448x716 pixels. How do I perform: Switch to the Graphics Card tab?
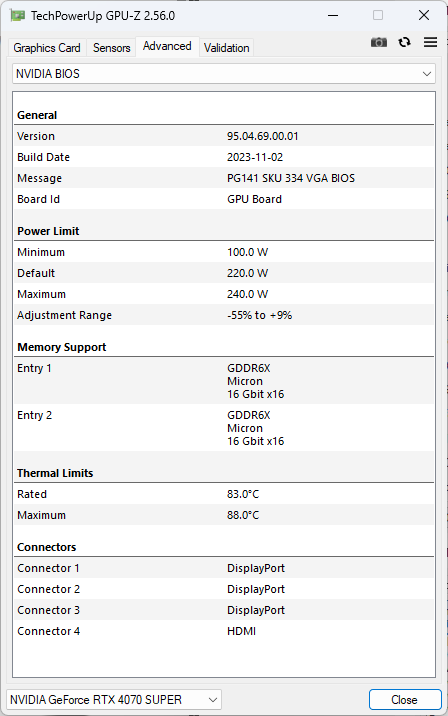(47, 47)
